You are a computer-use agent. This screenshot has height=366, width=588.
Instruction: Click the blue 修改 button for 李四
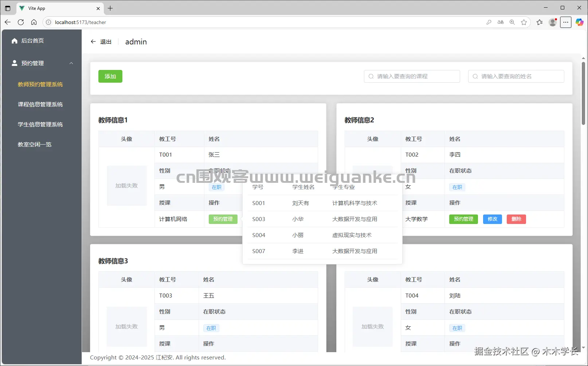click(493, 219)
